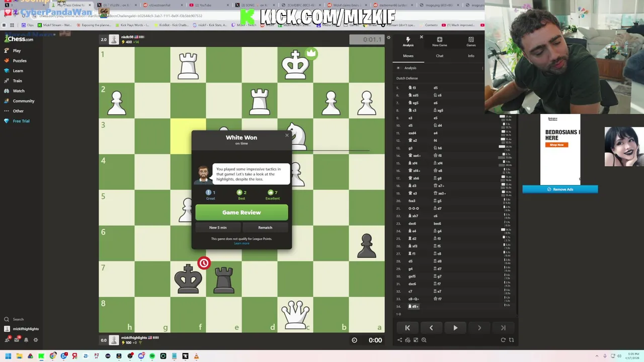
Task: Click the share game icon
Action: [x=399, y=340]
